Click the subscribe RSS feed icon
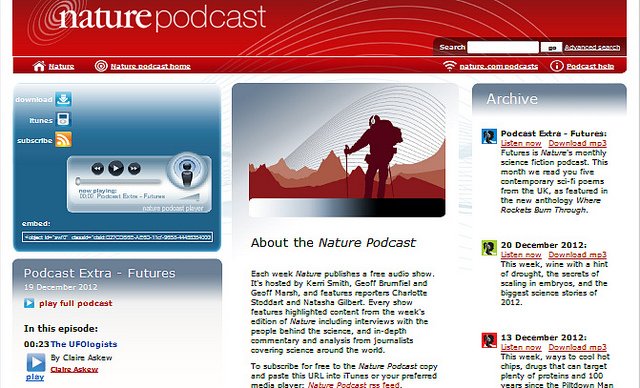 click(63, 140)
